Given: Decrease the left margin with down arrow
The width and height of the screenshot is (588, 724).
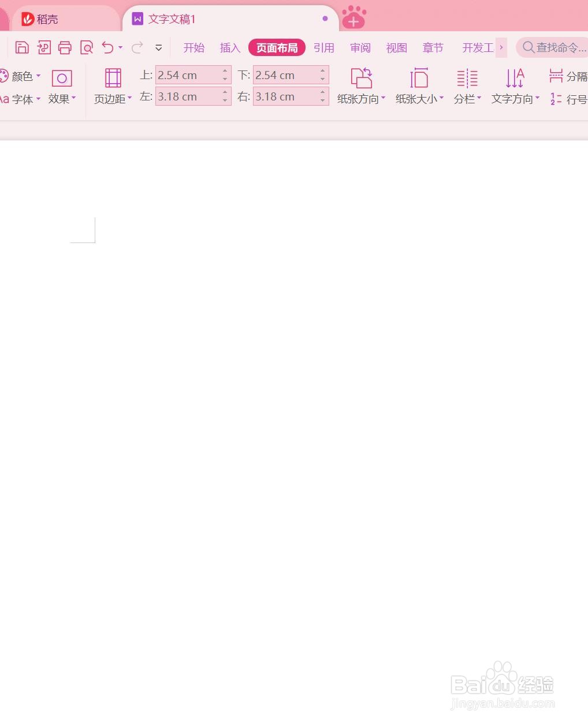Looking at the screenshot, I should coord(225,100).
